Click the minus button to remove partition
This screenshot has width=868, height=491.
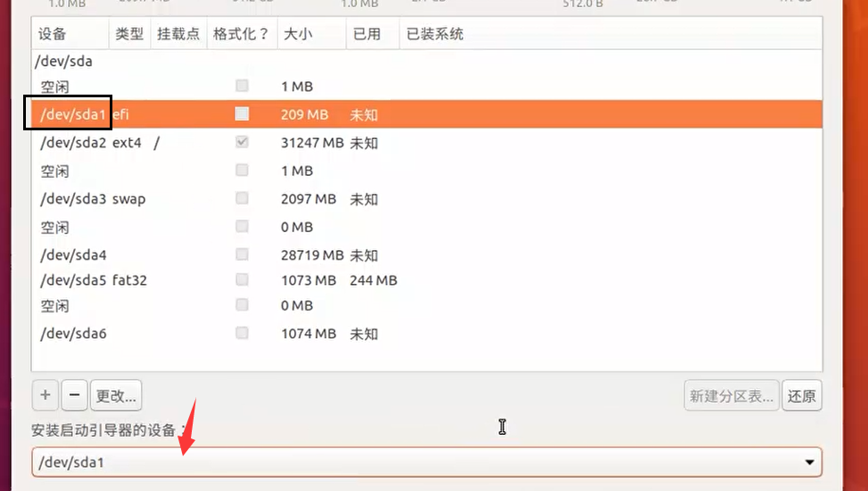click(75, 395)
